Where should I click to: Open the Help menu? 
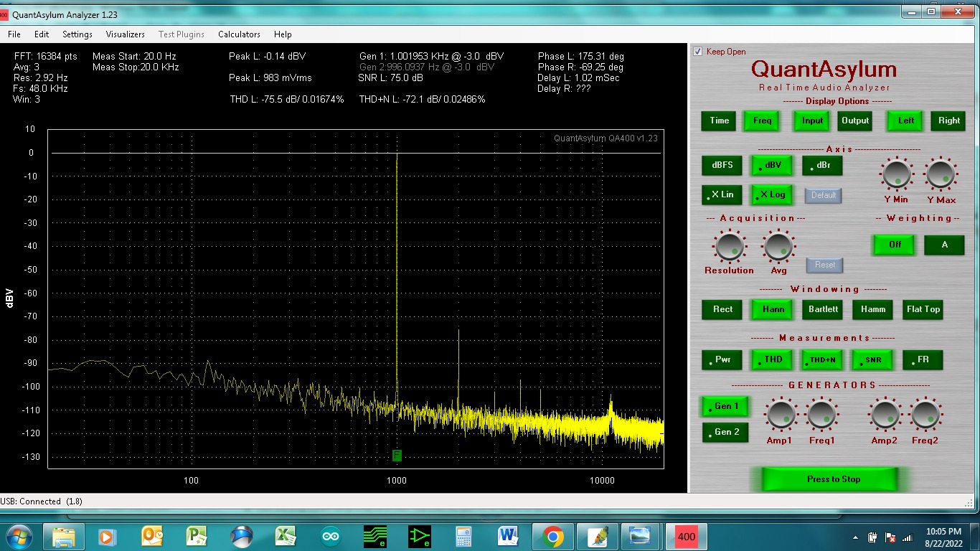[x=283, y=34]
